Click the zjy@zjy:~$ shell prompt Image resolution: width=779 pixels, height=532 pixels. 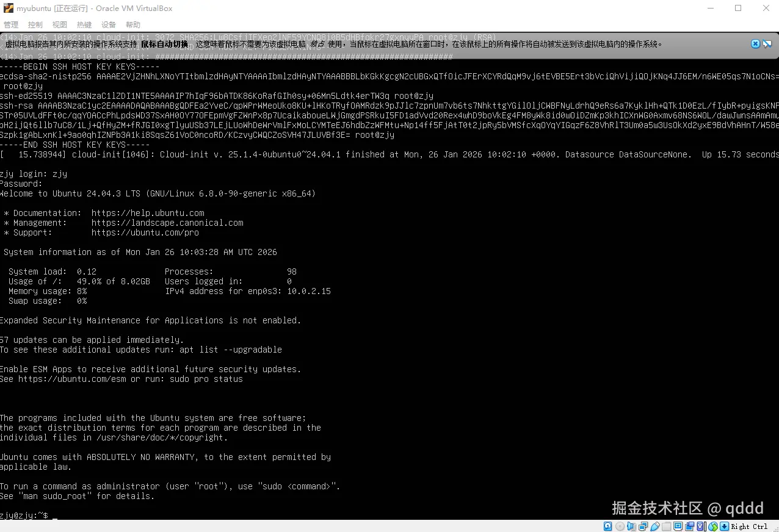tap(24, 516)
